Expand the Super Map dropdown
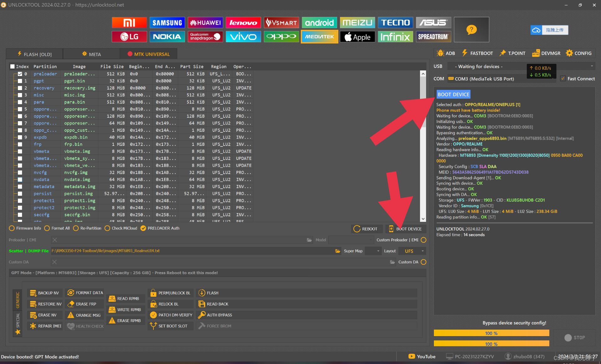Viewport: 601px width, 364px height. pos(373,251)
